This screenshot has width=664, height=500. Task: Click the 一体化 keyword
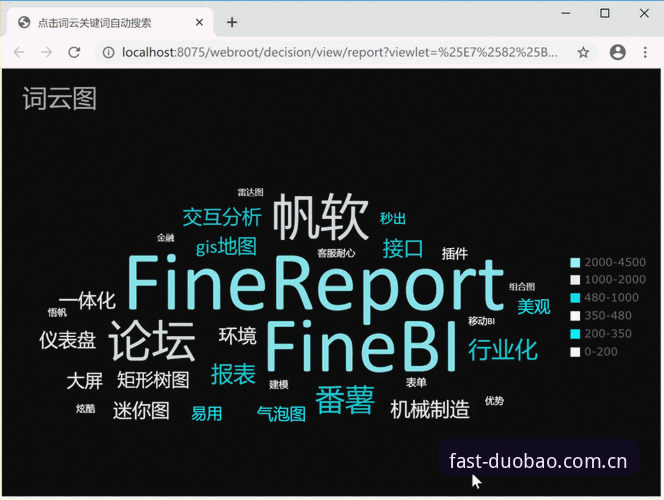point(87,301)
